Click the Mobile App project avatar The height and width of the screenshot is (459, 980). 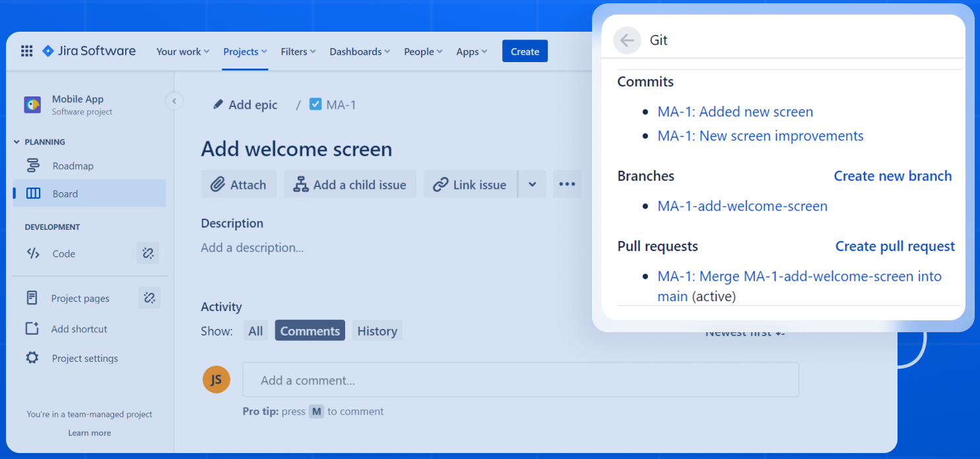pyautogui.click(x=32, y=104)
